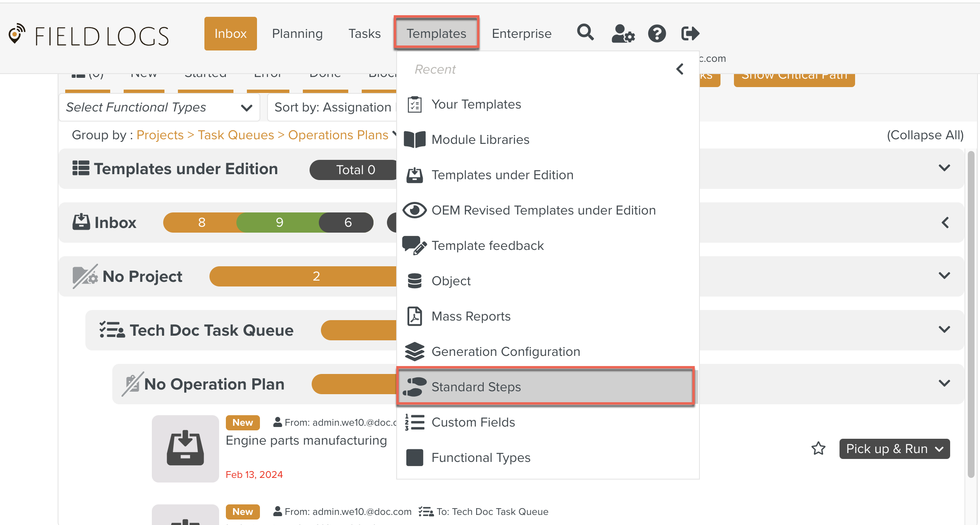Screen dimensions: 980x525
Task: Click the Inbox button in header
Action: (230, 34)
